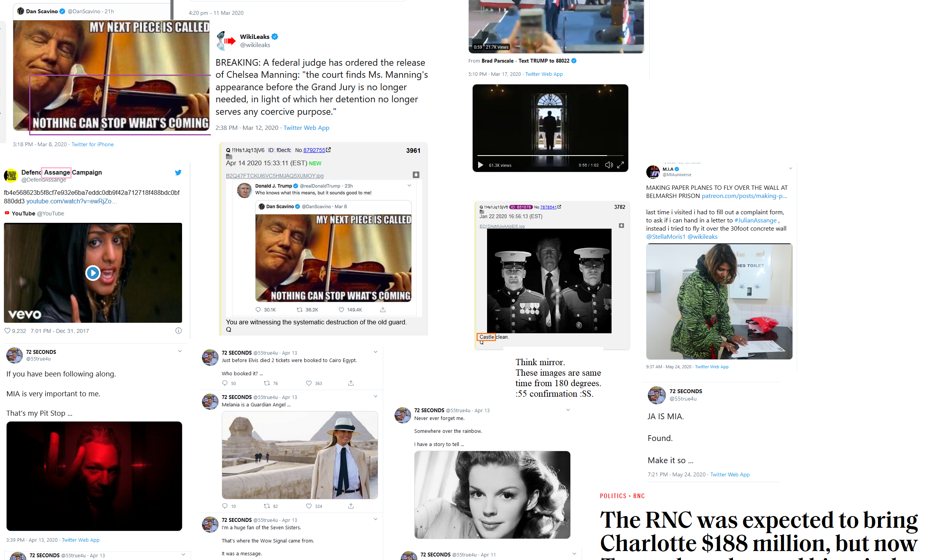Like the Melania Guardian Angel tweet showing 324
Image resolution: width=929 pixels, height=560 pixels.
pos(309,506)
